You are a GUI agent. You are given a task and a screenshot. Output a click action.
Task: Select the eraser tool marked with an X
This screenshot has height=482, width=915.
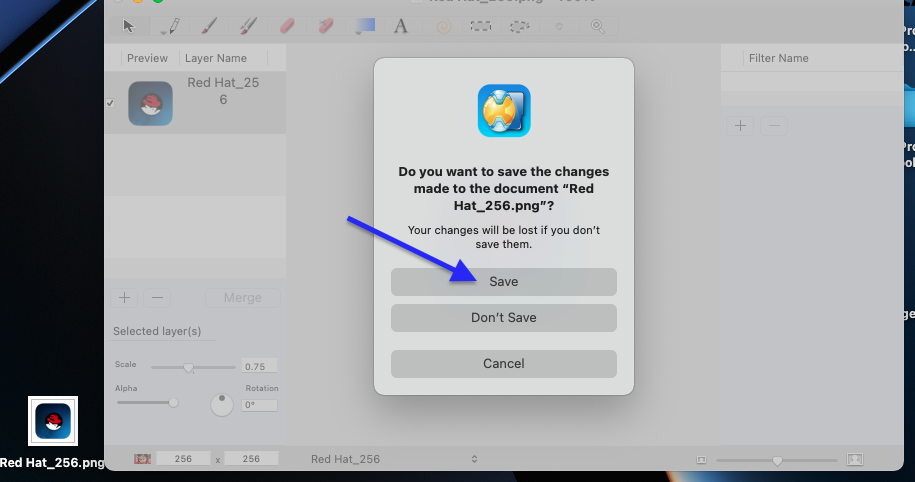(x=326, y=26)
